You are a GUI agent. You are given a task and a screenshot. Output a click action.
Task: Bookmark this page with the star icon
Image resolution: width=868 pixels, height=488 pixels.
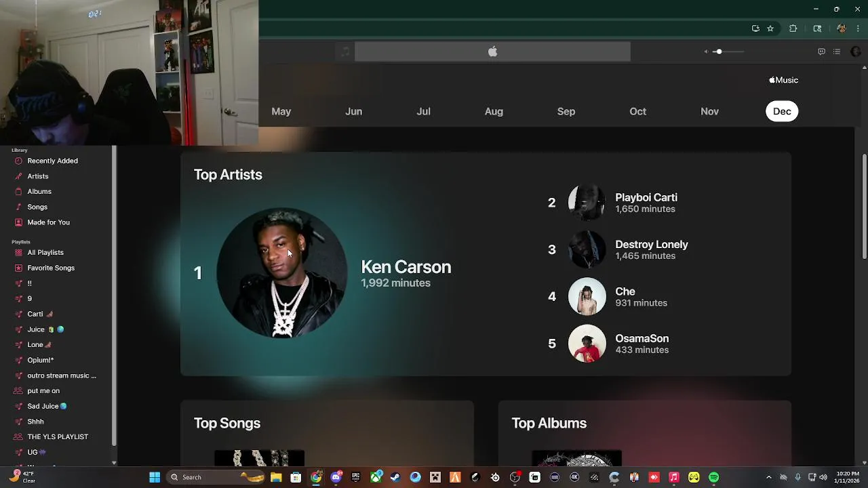coord(770,28)
